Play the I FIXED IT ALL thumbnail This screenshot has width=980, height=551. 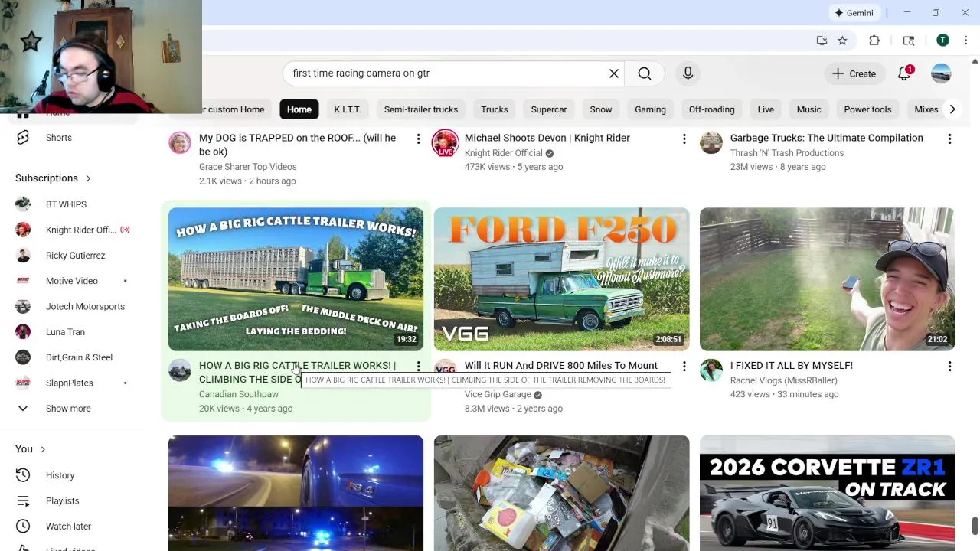click(827, 279)
